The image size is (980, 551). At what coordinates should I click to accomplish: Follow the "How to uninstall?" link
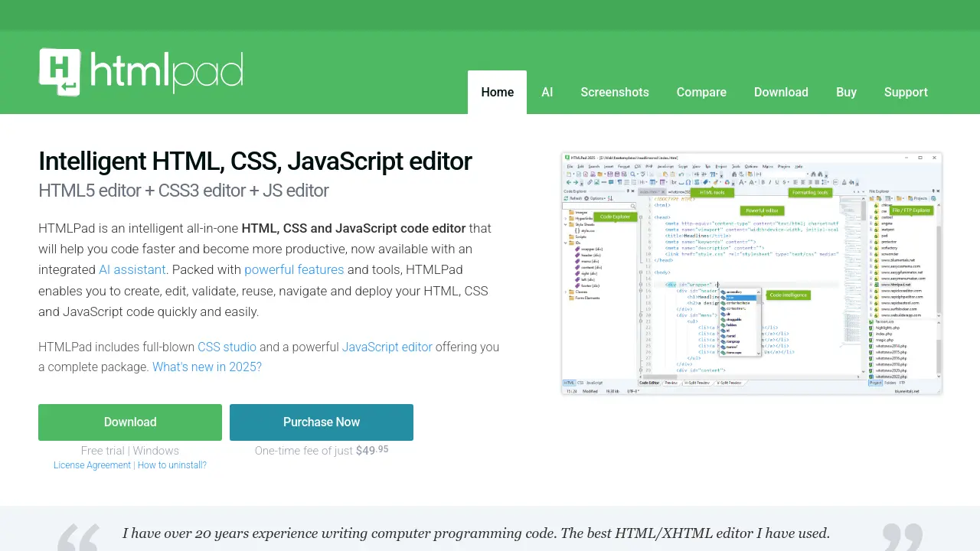172,465
